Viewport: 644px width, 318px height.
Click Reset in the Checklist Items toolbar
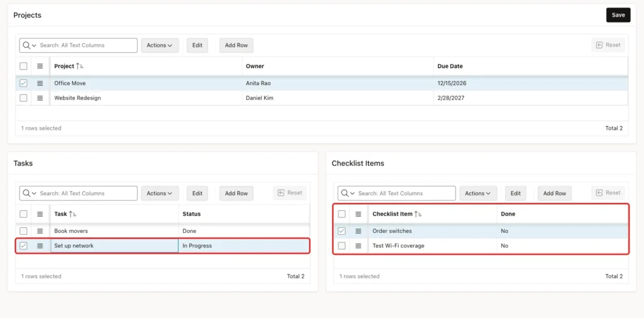pyautogui.click(x=608, y=193)
